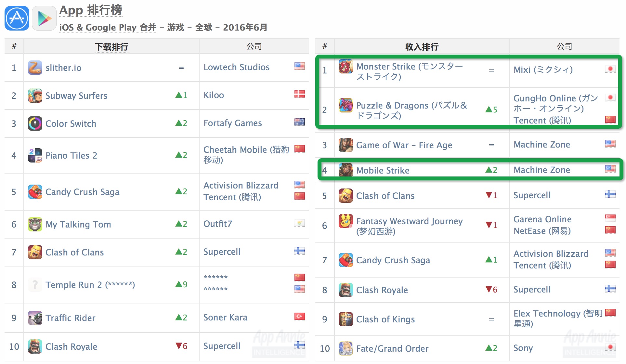Click the Japan flag next to Mixi
626x364 pixels.
click(x=610, y=69)
